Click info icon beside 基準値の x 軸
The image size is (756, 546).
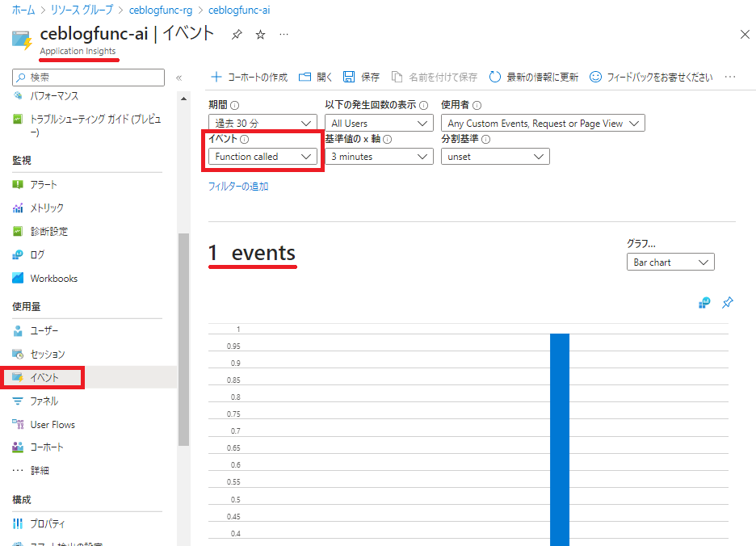point(387,140)
